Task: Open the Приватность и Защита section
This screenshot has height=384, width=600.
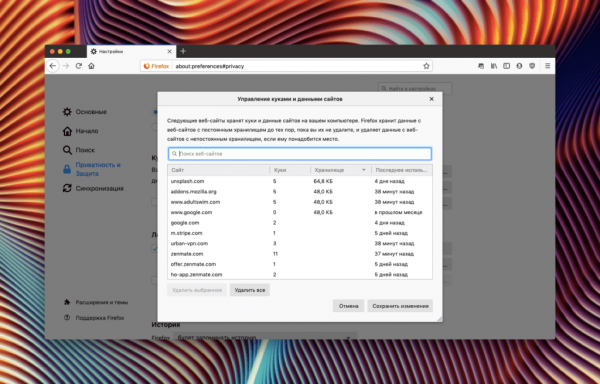Action: 92,169
